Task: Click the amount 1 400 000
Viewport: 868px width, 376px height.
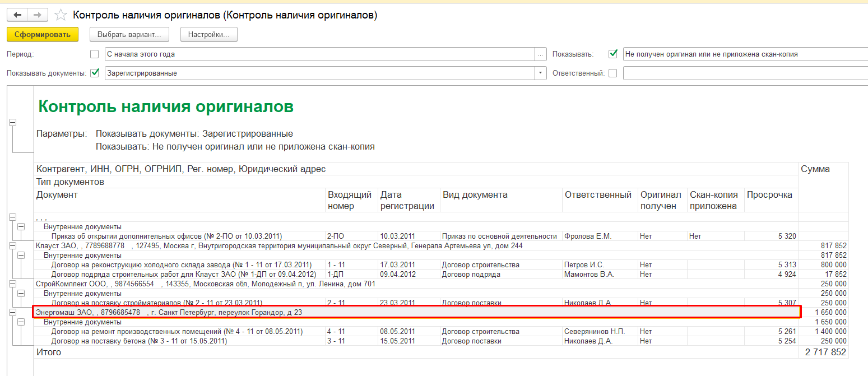Action: click(830, 331)
